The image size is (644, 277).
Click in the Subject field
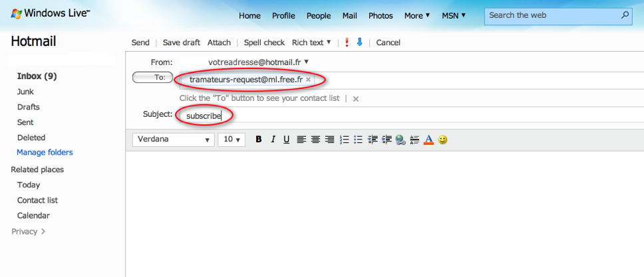[x=412, y=114]
